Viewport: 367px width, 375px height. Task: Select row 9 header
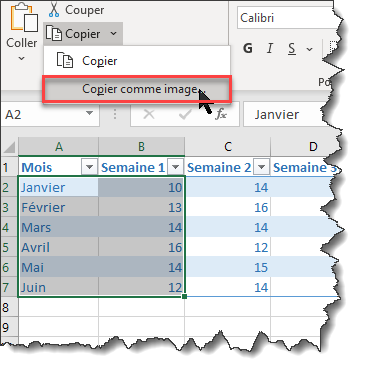(9, 327)
